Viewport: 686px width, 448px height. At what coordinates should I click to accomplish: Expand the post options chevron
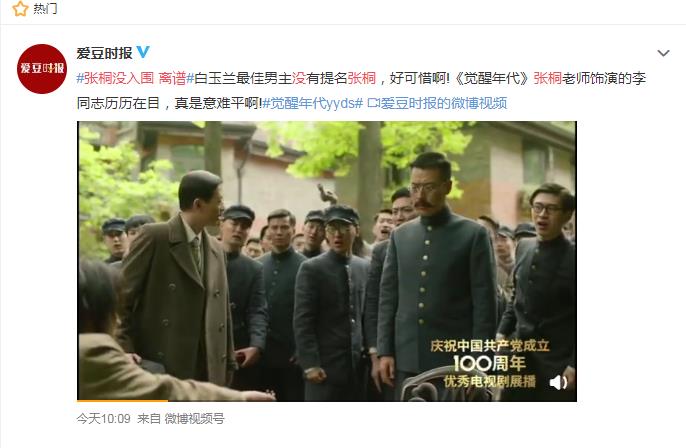663,53
